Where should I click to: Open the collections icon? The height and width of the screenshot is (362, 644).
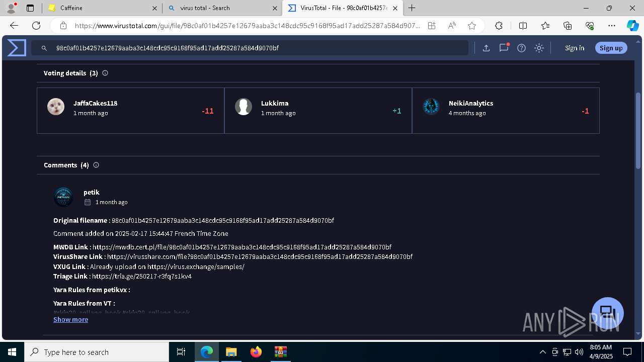pos(568,26)
